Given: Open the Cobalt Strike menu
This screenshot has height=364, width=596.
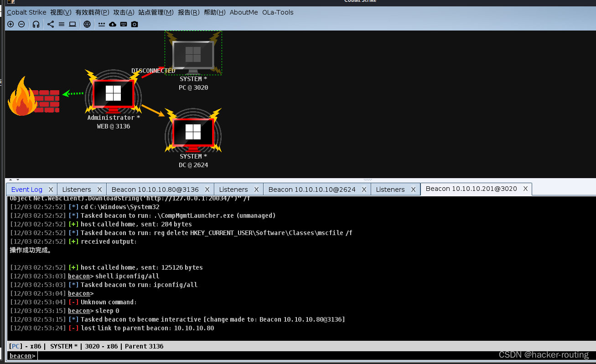Looking at the screenshot, I should [x=26, y=12].
